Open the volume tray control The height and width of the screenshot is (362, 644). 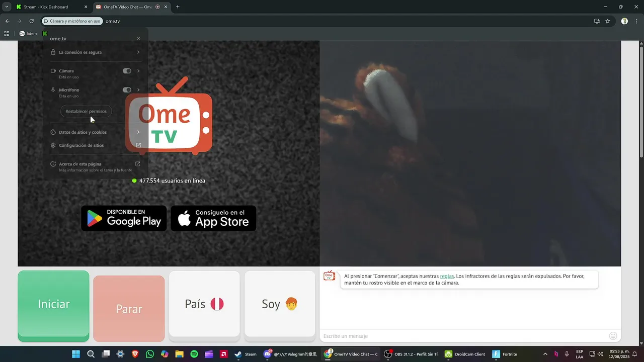click(600, 354)
